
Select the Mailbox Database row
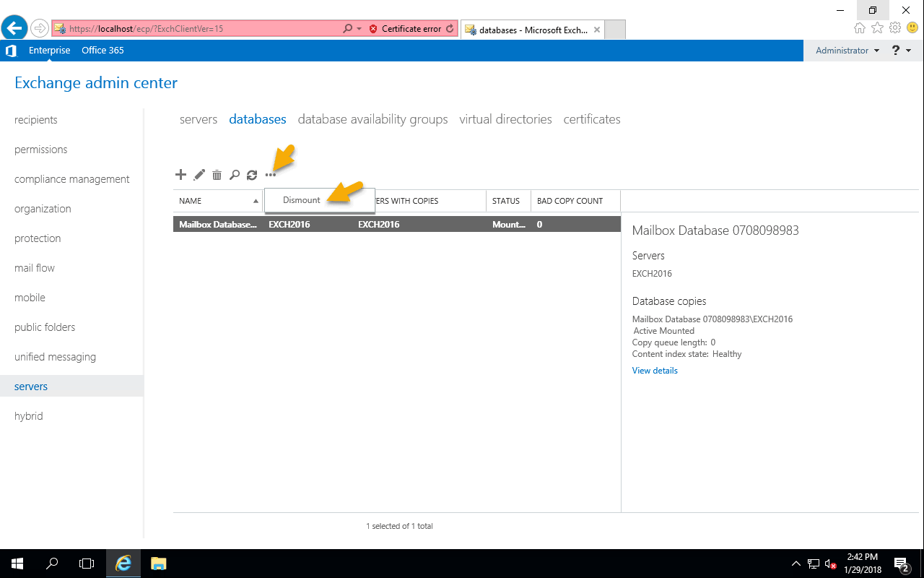(x=397, y=225)
